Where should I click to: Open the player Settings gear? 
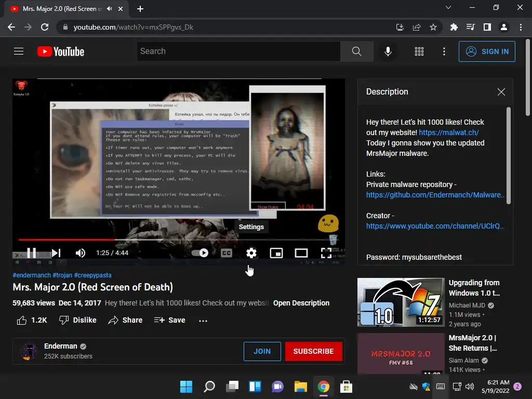[251, 253]
